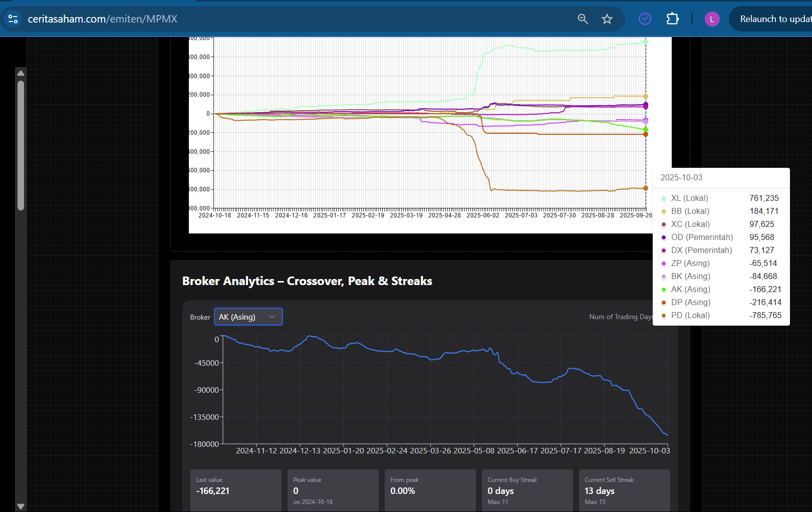Click the PD (Lokal) entry in the tooltip
Image resolution: width=812 pixels, height=512 pixels.
690,316
